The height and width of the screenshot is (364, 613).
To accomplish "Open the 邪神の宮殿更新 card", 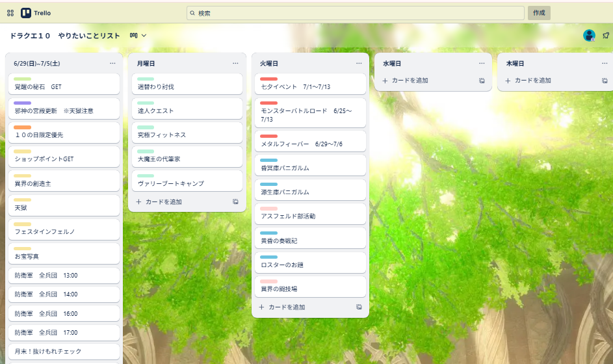I will pyautogui.click(x=64, y=109).
